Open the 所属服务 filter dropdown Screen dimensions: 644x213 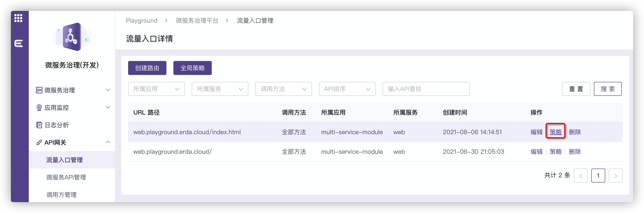(220, 89)
